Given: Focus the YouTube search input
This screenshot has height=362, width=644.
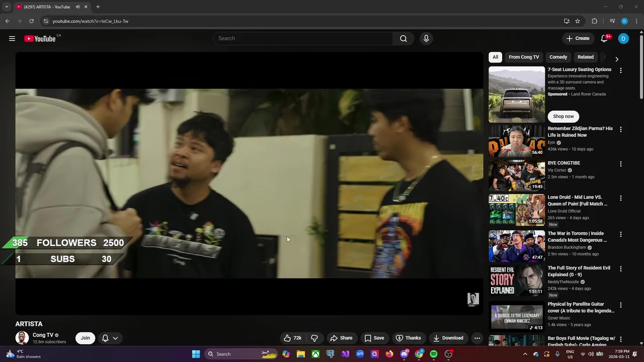Looking at the screenshot, I should pyautogui.click(x=303, y=38).
